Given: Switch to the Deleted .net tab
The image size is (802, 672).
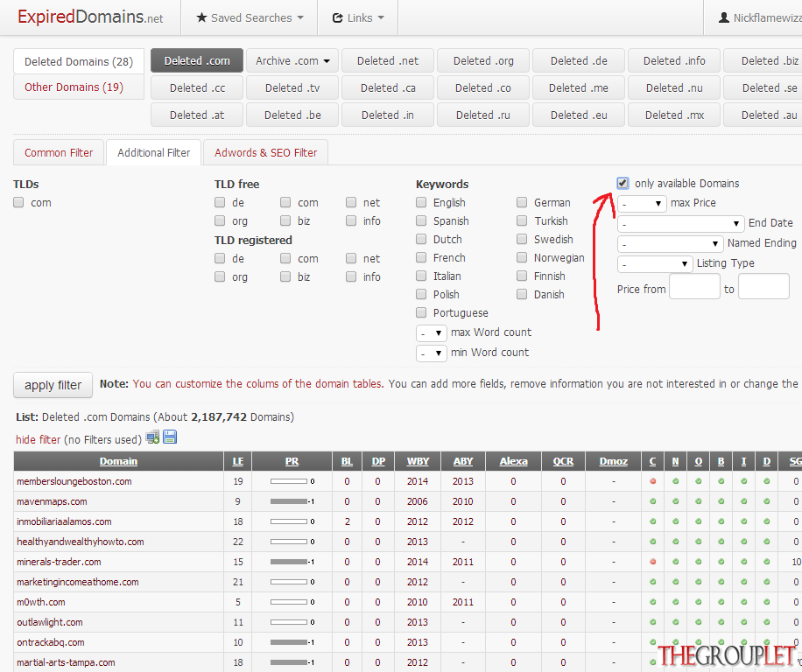Looking at the screenshot, I should tap(388, 60).
